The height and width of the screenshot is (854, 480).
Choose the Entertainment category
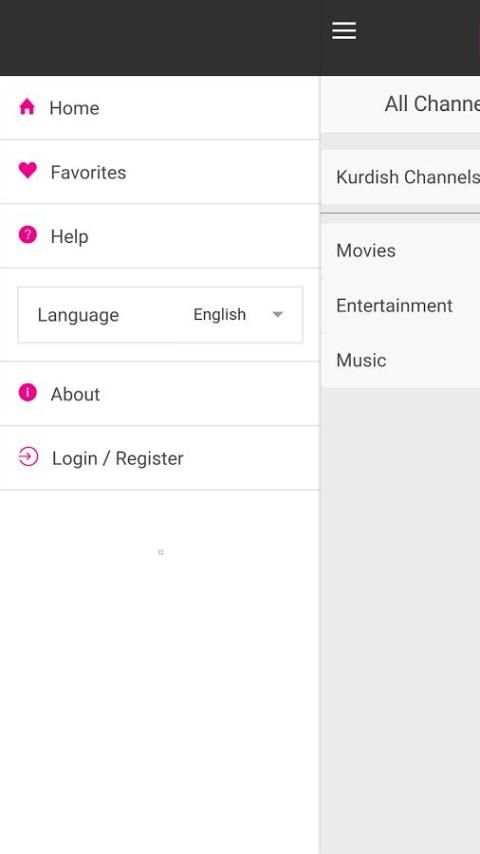coord(400,306)
